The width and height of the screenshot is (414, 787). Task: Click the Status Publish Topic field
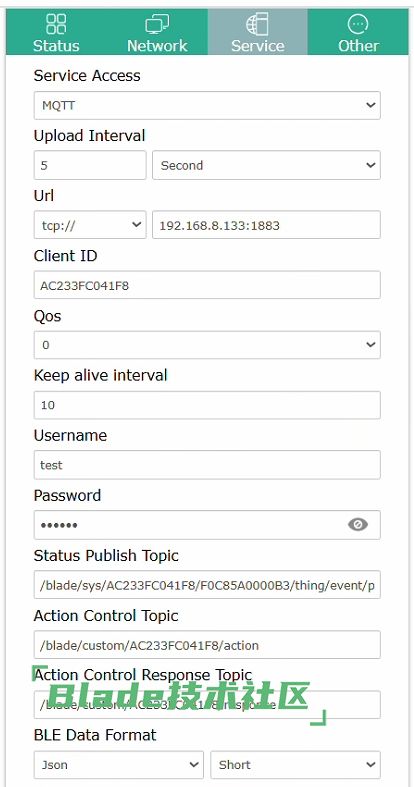(x=207, y=585)
